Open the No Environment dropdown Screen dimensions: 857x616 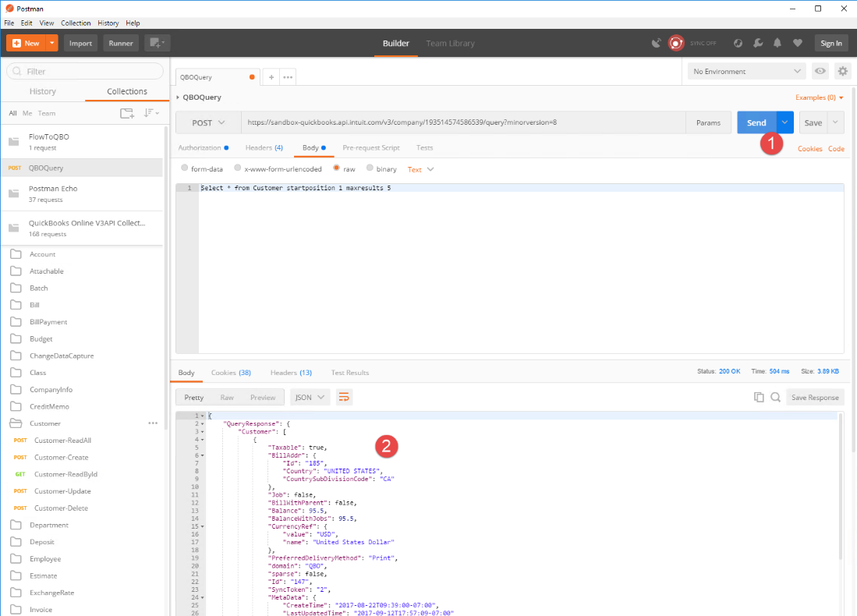(746, 72)
